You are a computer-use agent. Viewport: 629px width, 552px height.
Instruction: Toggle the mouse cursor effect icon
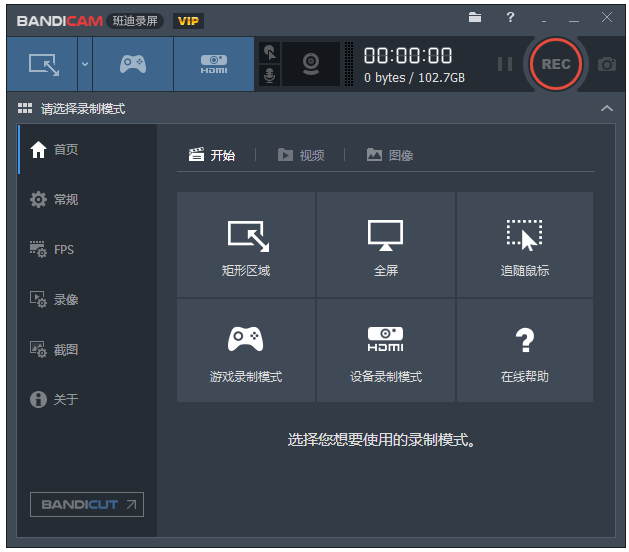270,52
